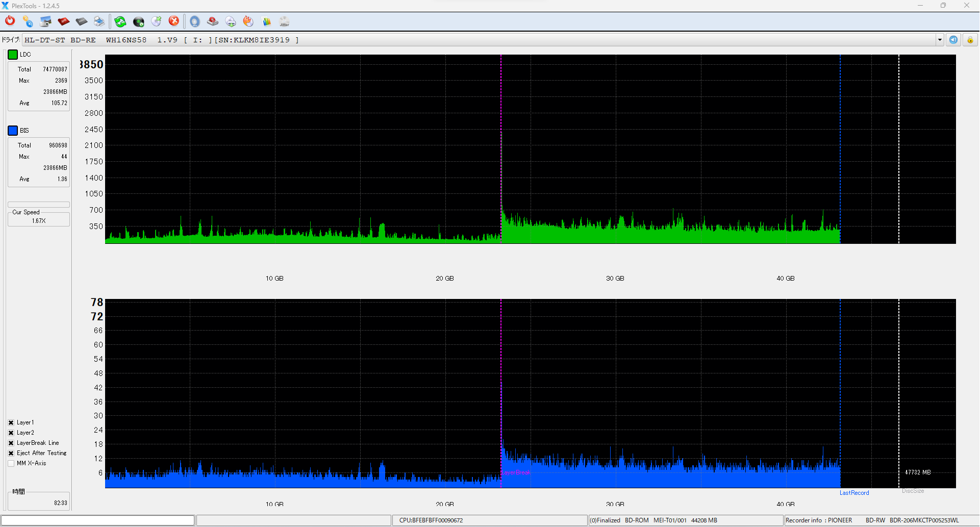Click the LDC Max value 2369
This screenshot has height=527, width=980.
tap(61, 81)
